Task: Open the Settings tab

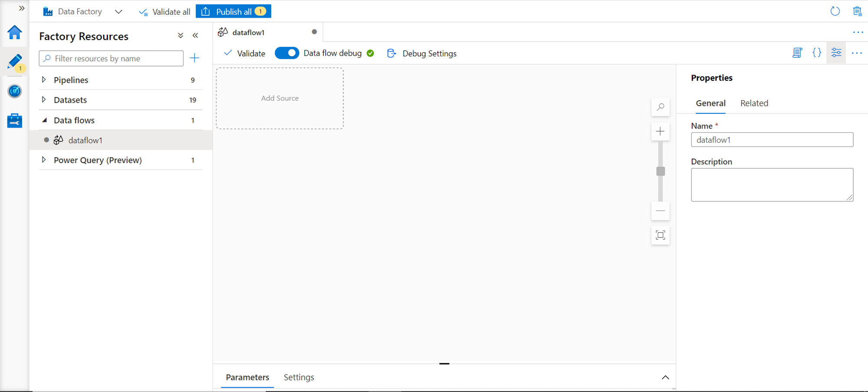Action: click(299, 377)
